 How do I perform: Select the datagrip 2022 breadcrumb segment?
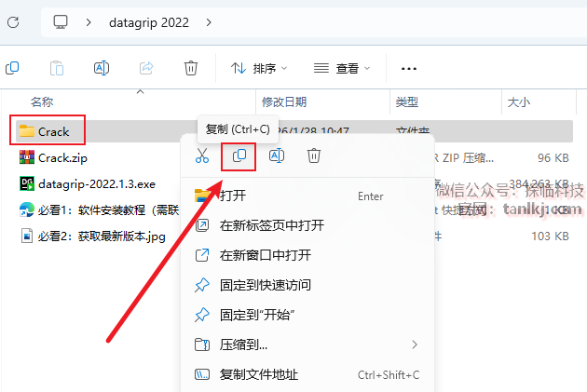click(x=149, y=22)
